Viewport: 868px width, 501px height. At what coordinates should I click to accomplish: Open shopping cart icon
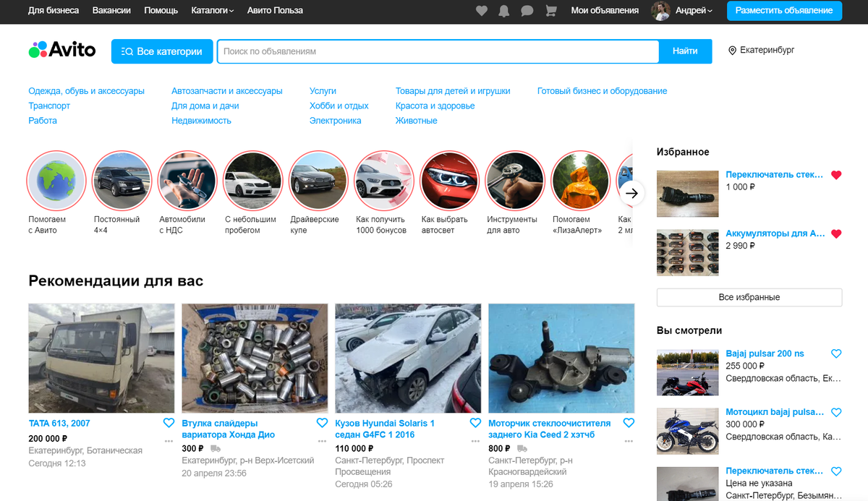(550, 11)
